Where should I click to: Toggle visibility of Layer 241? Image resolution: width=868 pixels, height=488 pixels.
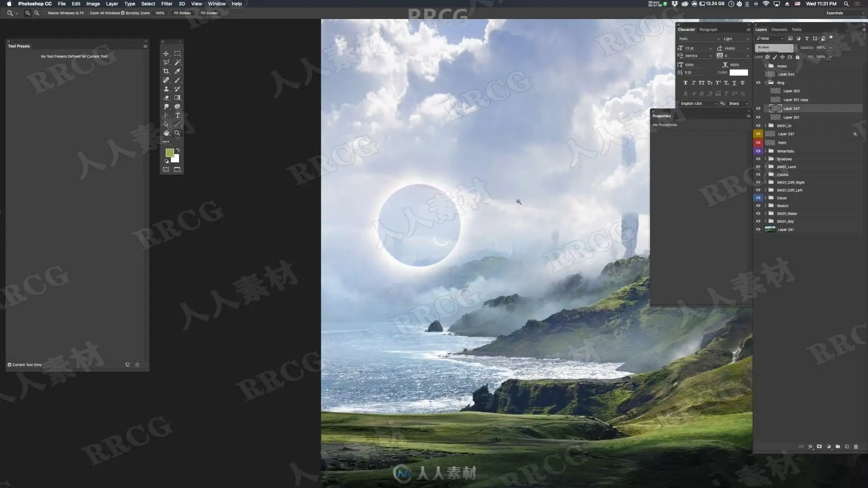tap(758, 229)
